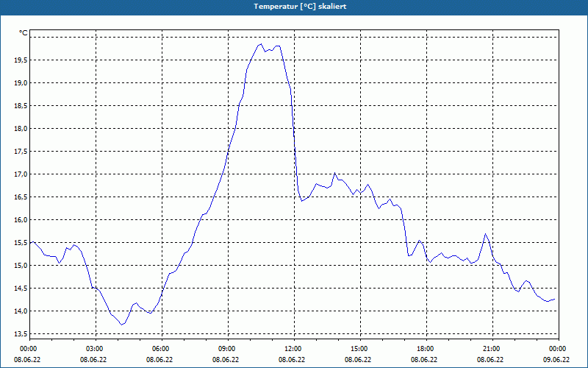Click the 18:00 time label
The width and height of the screenshot is (588, 368).
tap(427, 349)
